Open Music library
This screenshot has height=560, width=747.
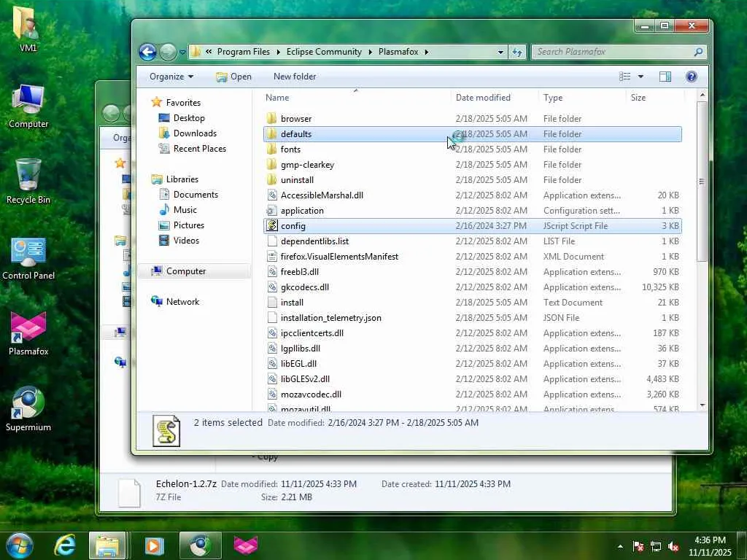coord(185,209)
